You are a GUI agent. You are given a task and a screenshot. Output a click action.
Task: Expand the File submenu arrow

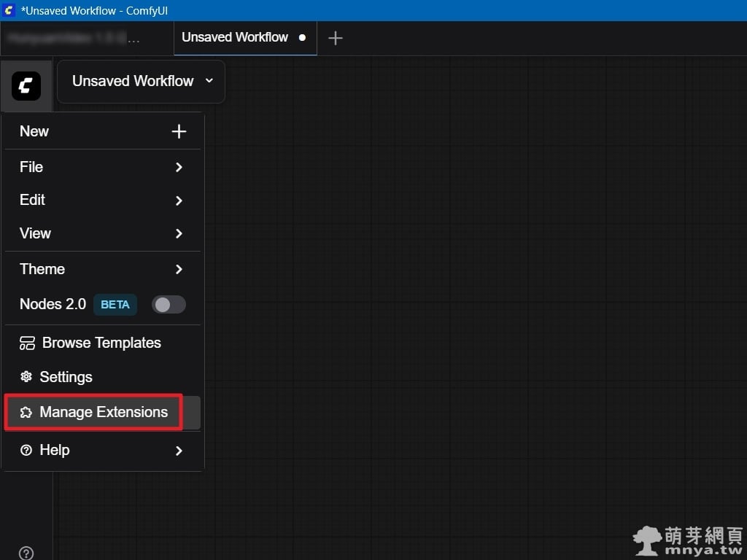pos(179,168)
